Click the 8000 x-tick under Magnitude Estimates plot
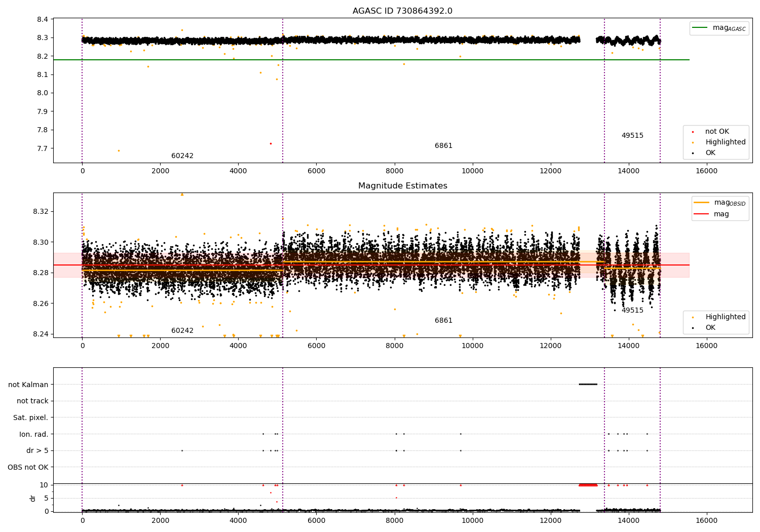Image resolution: width=760 pixels, height=532 pixels. coord(394,346)
